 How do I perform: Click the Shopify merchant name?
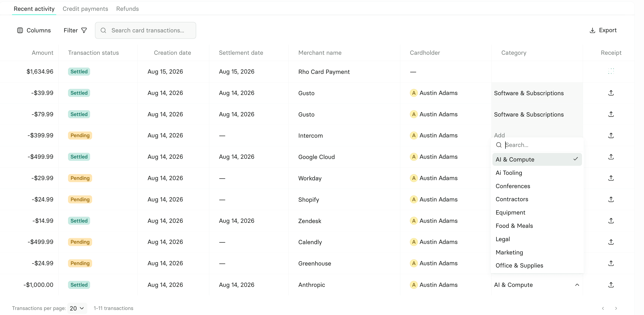[308, 200]
